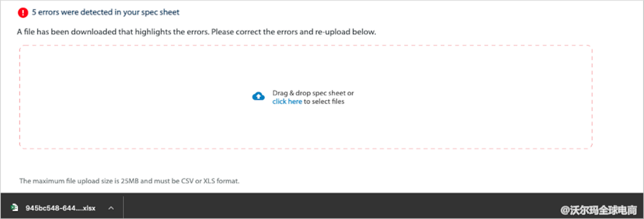Click the "to select files" text
Image resolution: width=644 pixels, height=219 pixels.
324,101
